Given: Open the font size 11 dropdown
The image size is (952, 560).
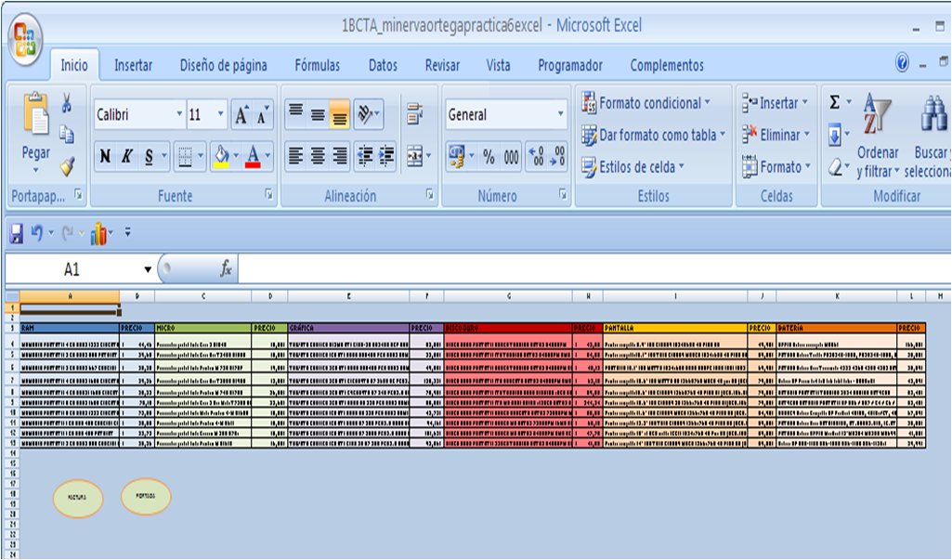Looking at the screenshot, I should 220,114.
